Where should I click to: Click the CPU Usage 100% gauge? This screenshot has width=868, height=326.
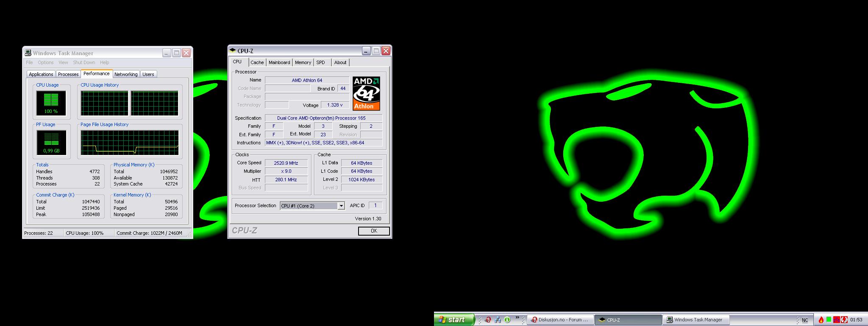(x=51, y=103)
